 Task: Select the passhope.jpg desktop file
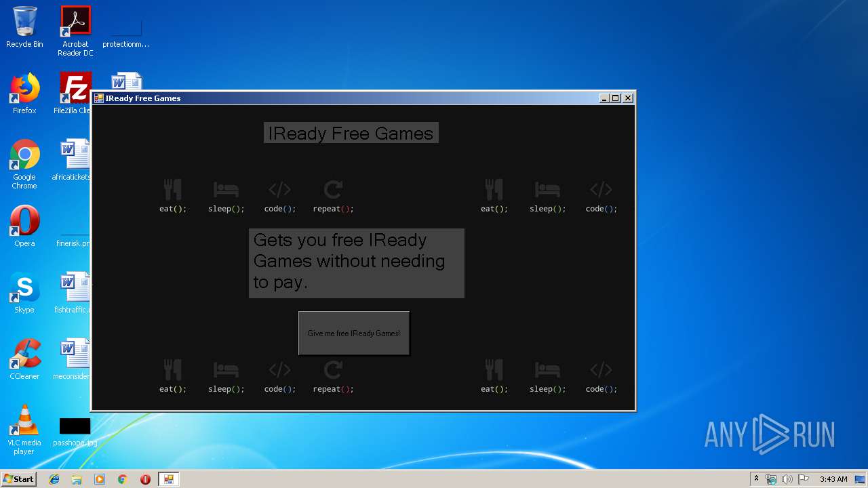pos(75,432)
